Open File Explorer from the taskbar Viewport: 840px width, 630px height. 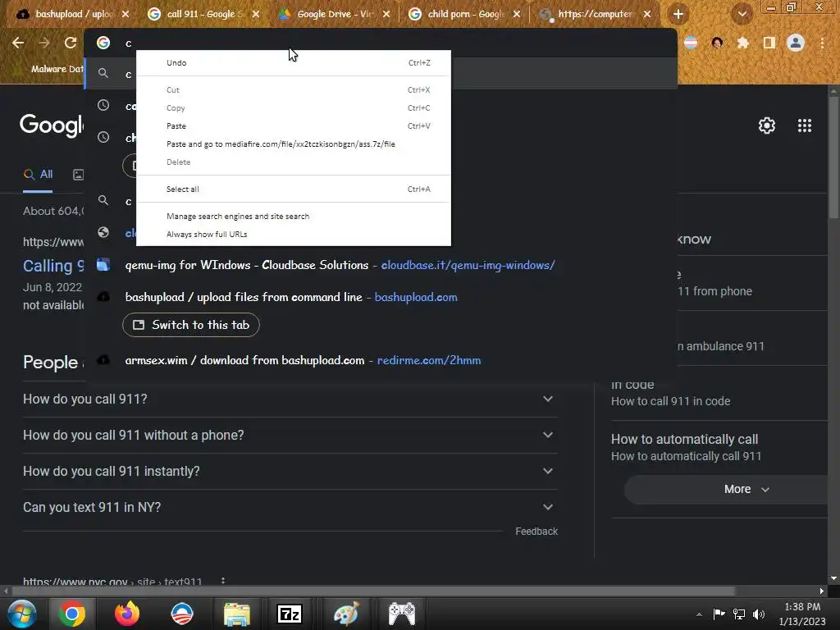(236, 614)
